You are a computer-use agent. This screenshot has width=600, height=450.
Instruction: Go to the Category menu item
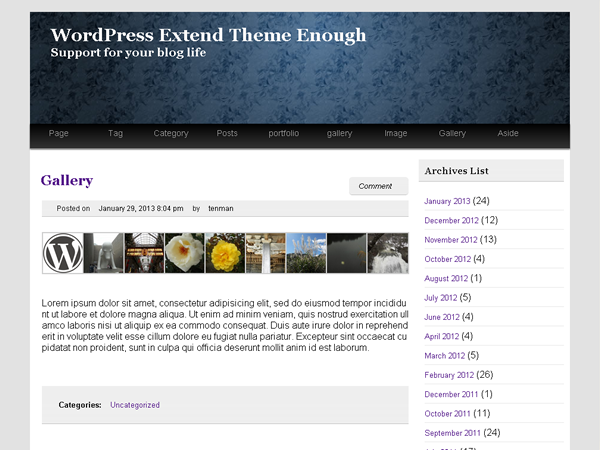(171, 133)
